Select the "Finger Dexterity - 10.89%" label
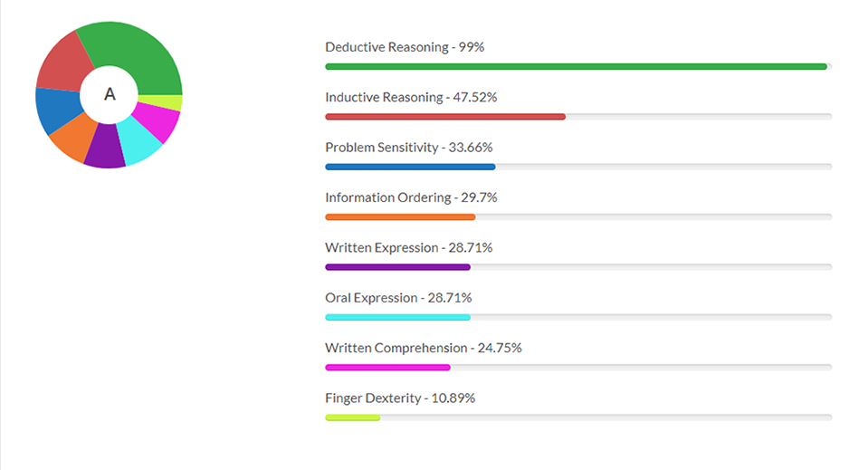Screen dimensions: 868x470 click(400, 398)
